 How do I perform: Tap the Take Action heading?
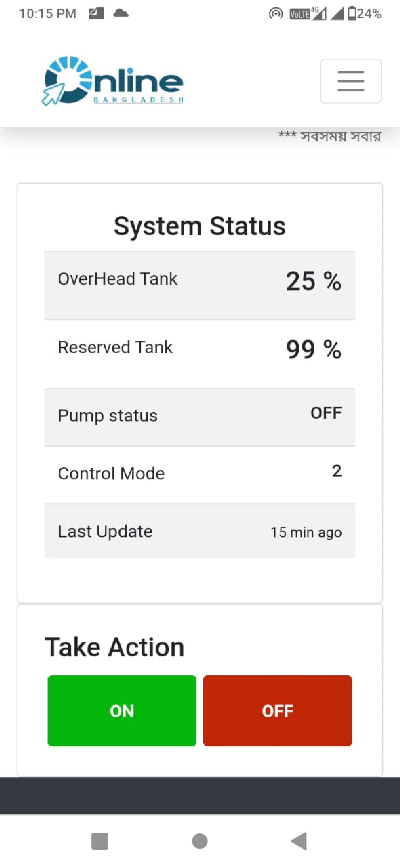pyautogui.click(x=115, y=647)
